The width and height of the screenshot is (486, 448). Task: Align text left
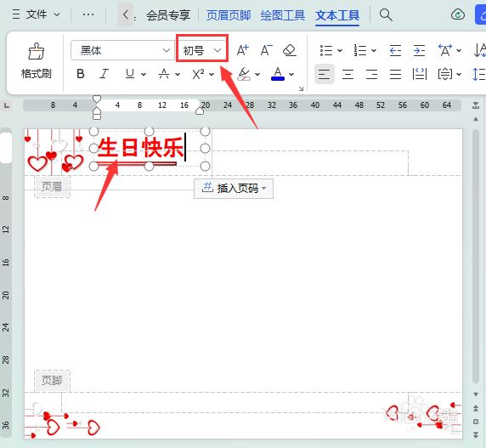click(325, 74)
